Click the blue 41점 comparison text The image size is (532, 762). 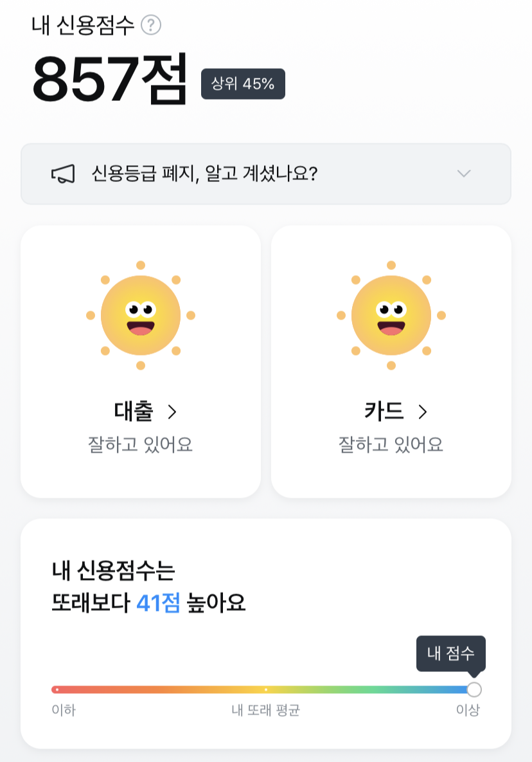(158, 603)
